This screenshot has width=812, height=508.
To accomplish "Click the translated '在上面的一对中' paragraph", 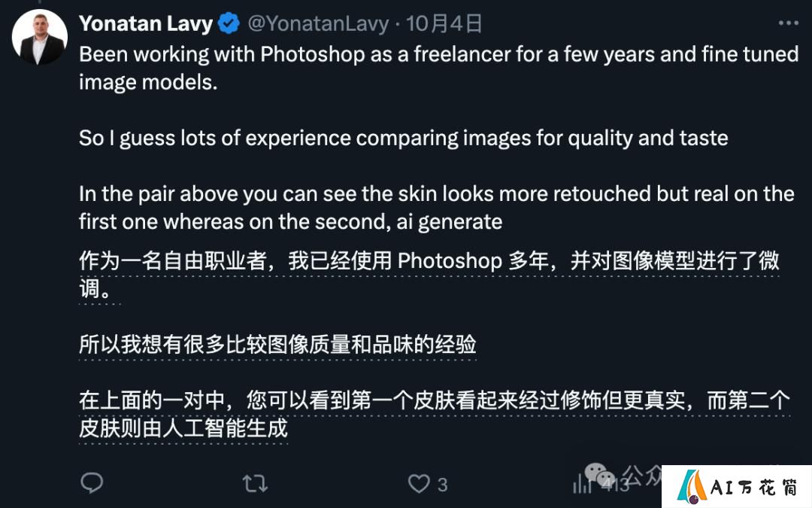I will (435, 414).
